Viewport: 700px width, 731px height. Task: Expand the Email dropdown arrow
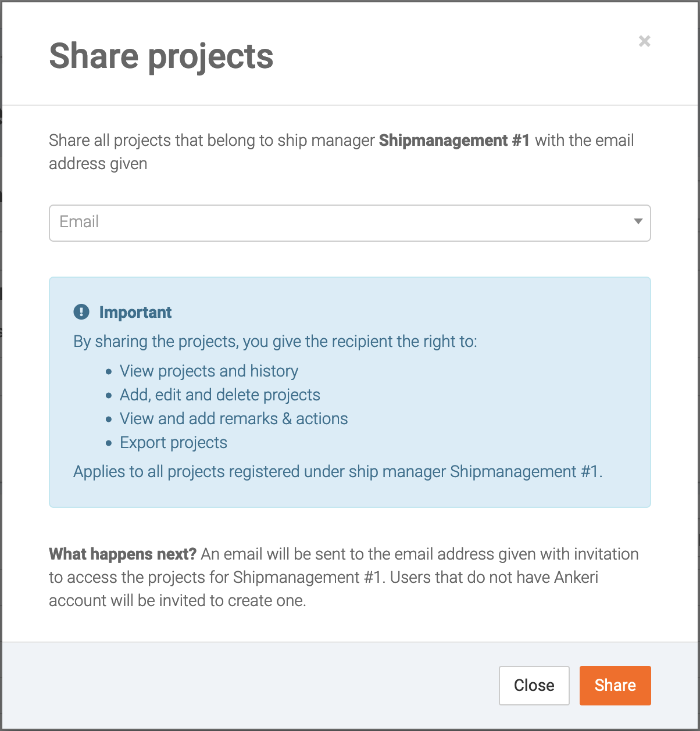tap(638, 222)
